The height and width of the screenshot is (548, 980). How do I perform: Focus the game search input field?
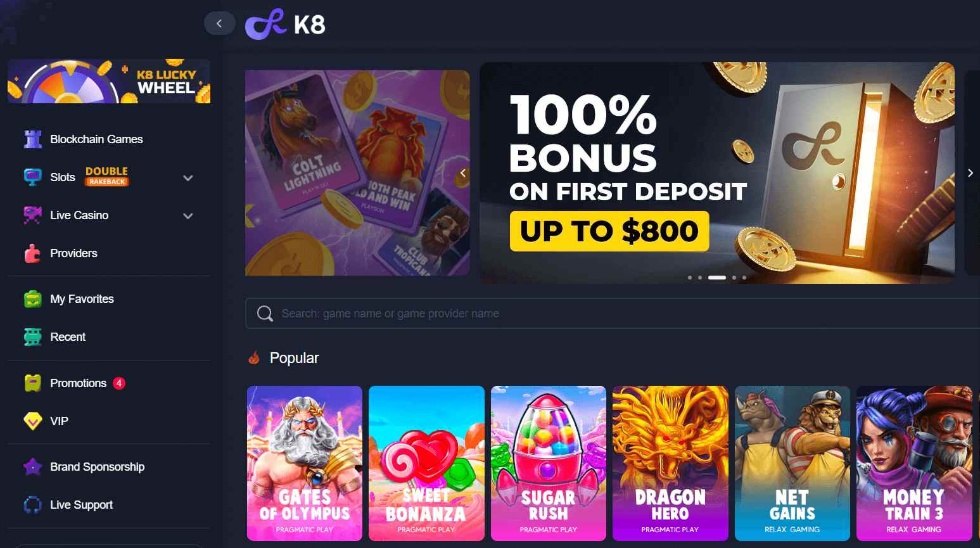(613, 314)
